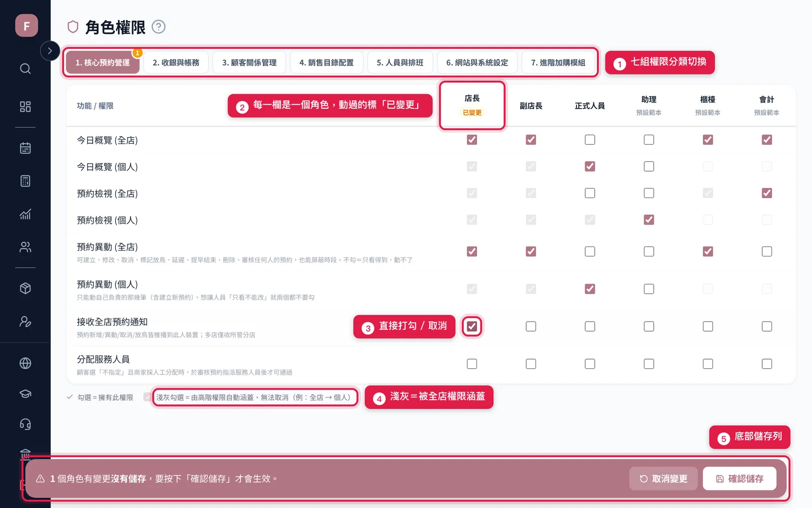Open the customers people icon in sidebar

click(25, 247)
